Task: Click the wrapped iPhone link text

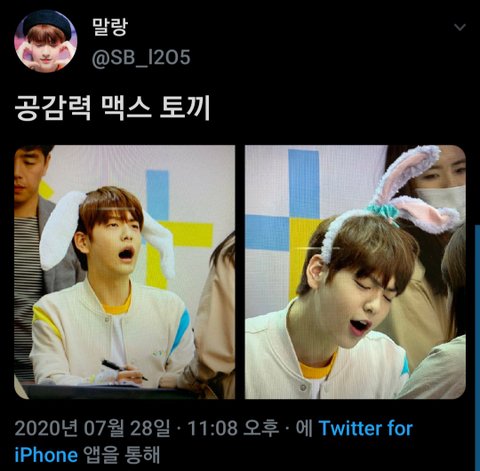Action: (46, 455)
